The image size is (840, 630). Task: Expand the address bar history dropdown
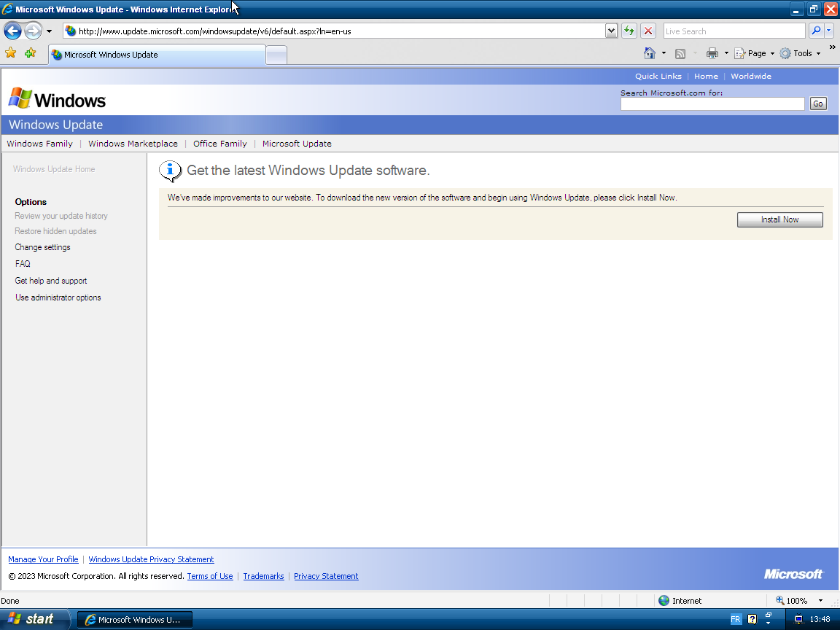coord(611,31)
